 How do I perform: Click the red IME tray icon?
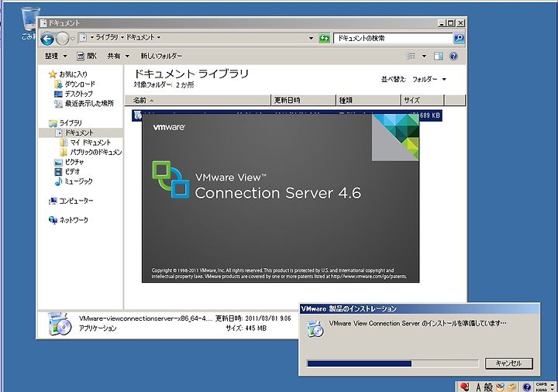point(465,387)
